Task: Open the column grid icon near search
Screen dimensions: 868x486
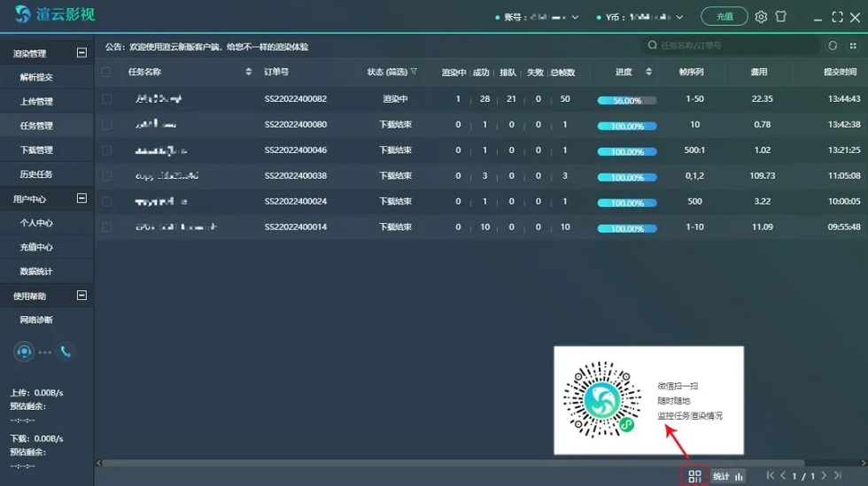Action: coord(854,46)
